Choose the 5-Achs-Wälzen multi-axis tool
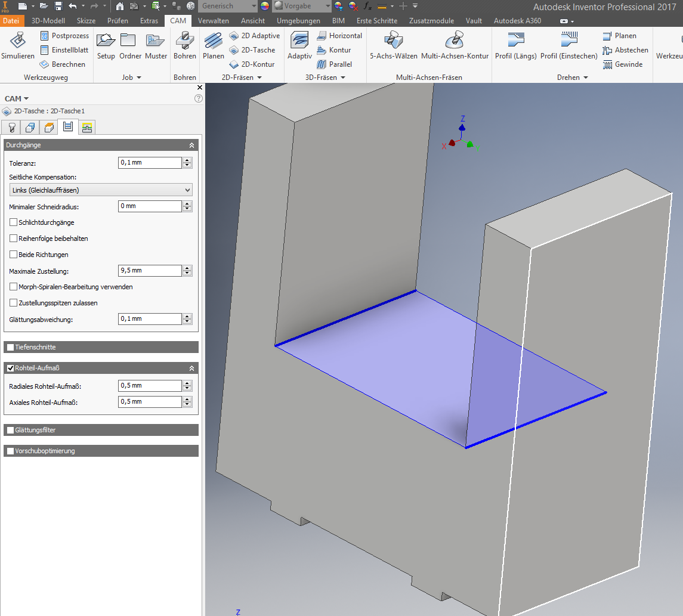This screenshot has width=683, height=616. tap(393, 45)
